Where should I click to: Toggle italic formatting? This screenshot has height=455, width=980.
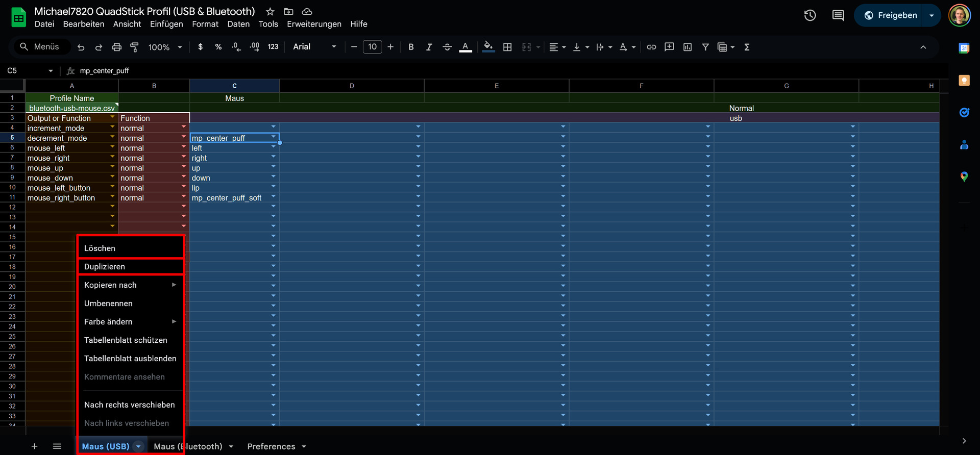429,47
